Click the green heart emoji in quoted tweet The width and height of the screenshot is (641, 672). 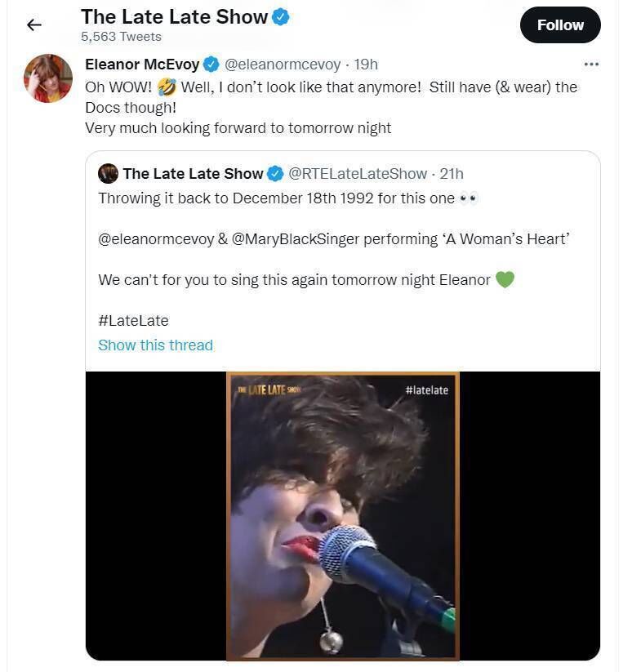pos(505,279)
